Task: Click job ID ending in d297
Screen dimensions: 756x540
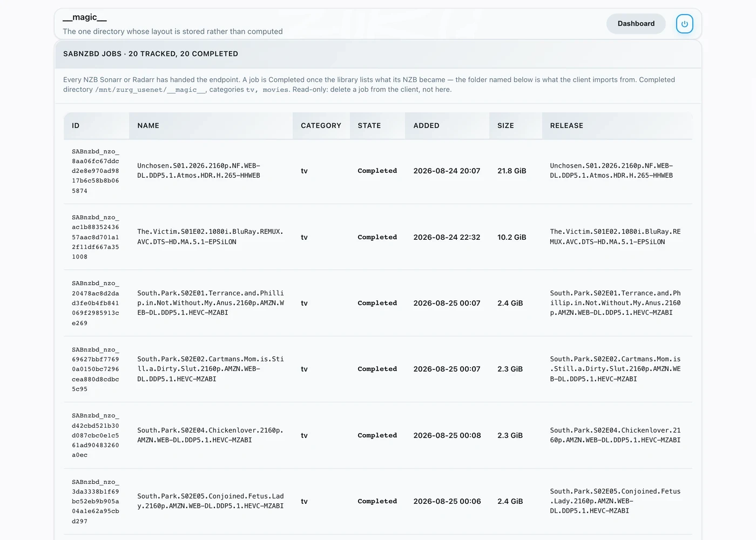Action: (96, 502)
